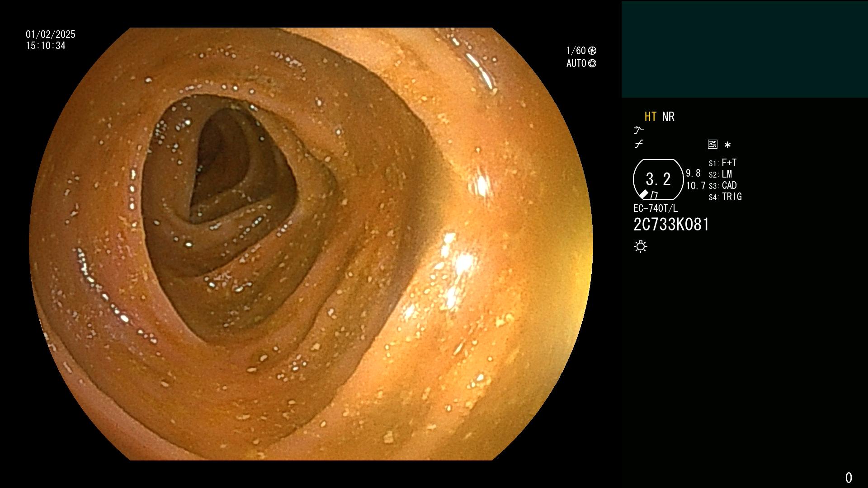Image resolution: width=868 pixels, height=488 pixels.
Task: Click the dark teal patient info panel
Action: point(745,49)
